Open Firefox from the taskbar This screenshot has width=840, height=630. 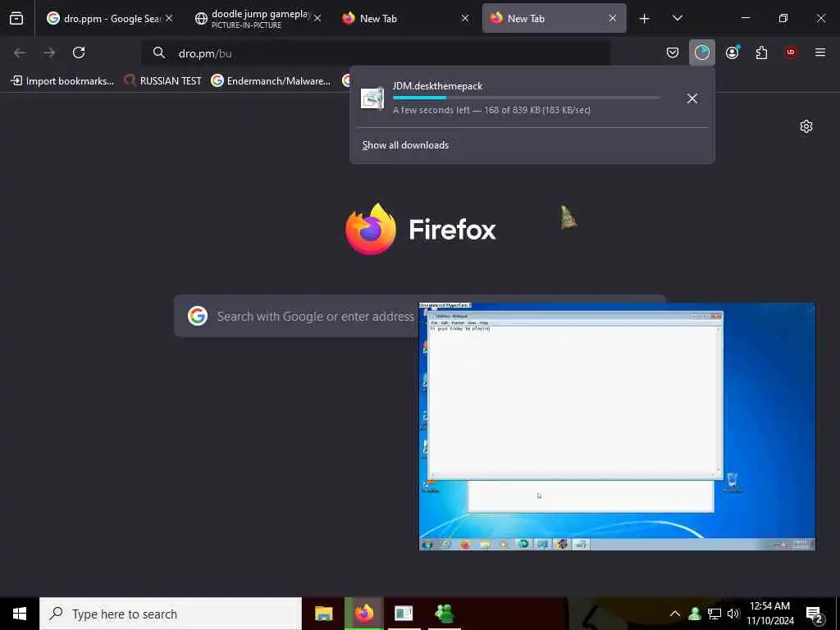(x=363, y=614)
